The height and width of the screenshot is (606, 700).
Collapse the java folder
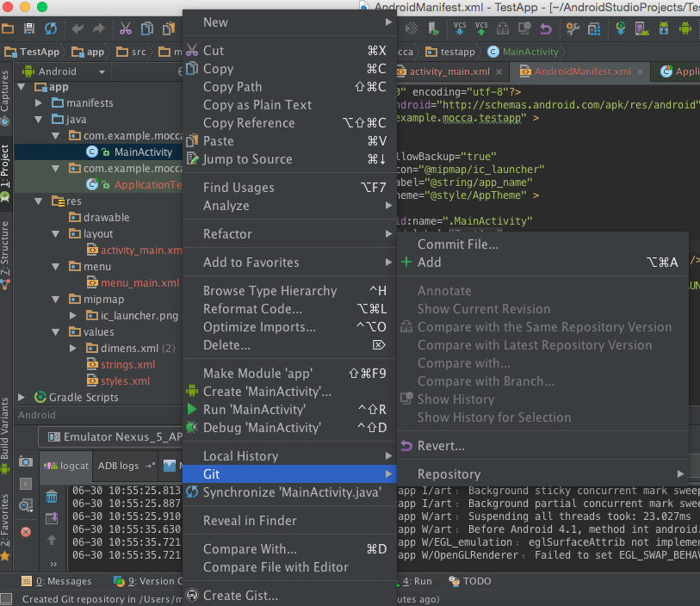pyautogui.click(x=39, y=120)
